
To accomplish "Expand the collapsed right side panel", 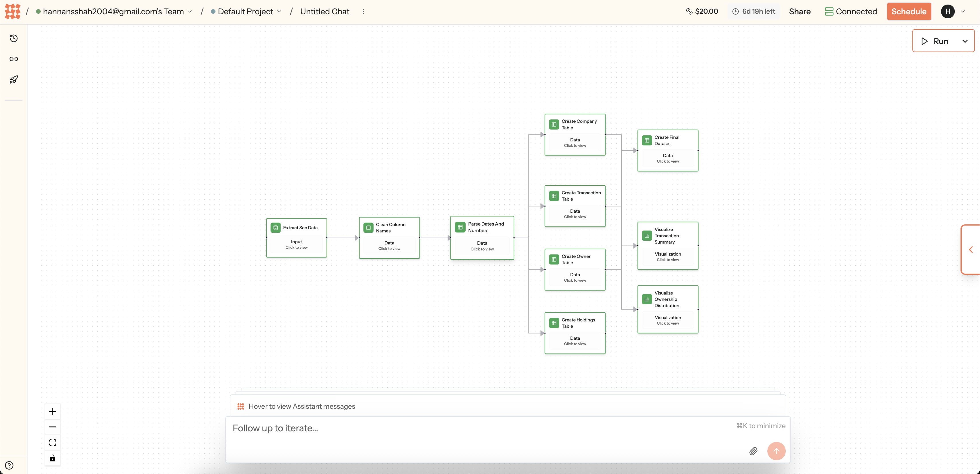I will (x=971, y=249).
